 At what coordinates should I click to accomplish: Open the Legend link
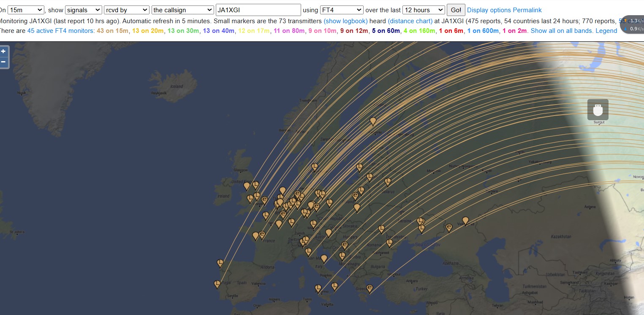pyautogui.click(x=606, y=31)
